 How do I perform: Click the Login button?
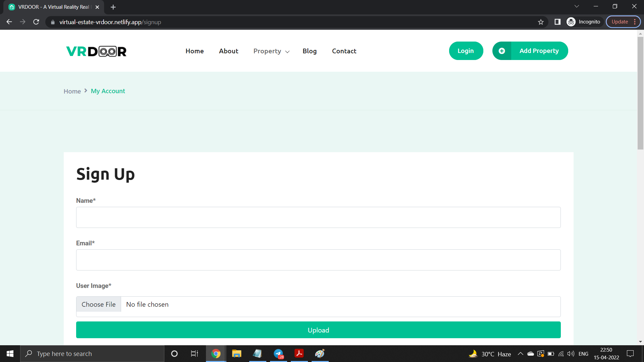click(466, 51)
